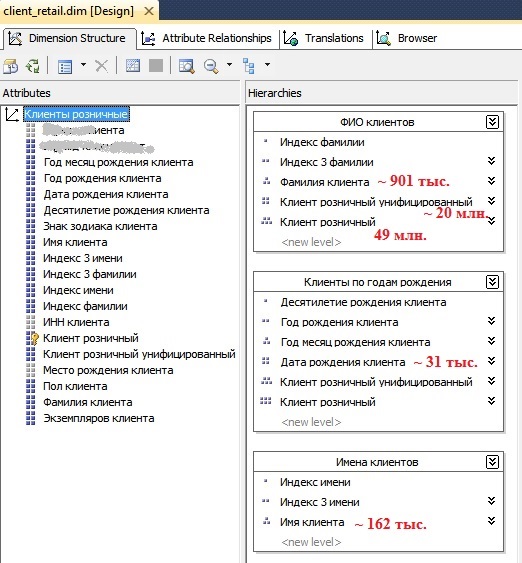Image resolution: width=522 pixels, height=563 pixels.
Task: Click the View Attributes as list icon
Action: tap(65, 66)
